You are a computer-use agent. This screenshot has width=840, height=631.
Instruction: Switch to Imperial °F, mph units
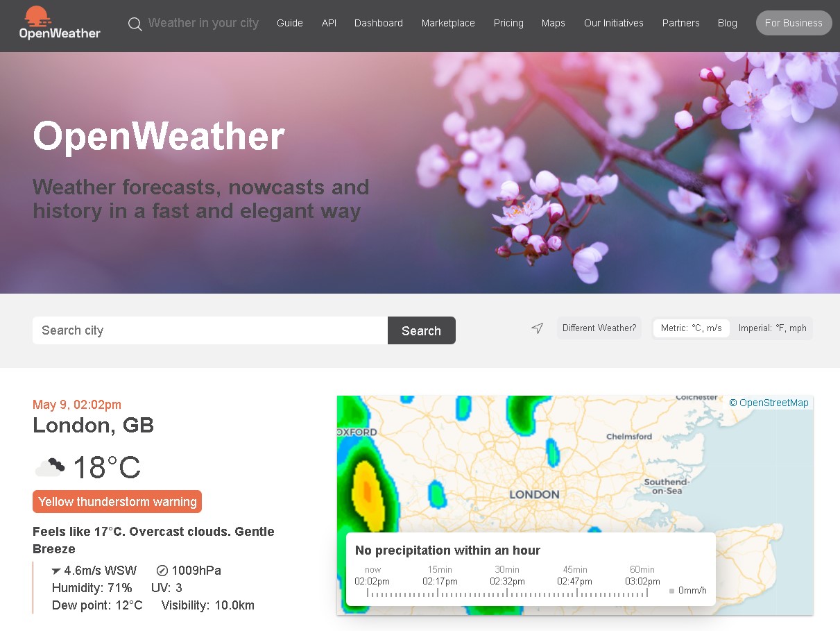tap(773, 328)
